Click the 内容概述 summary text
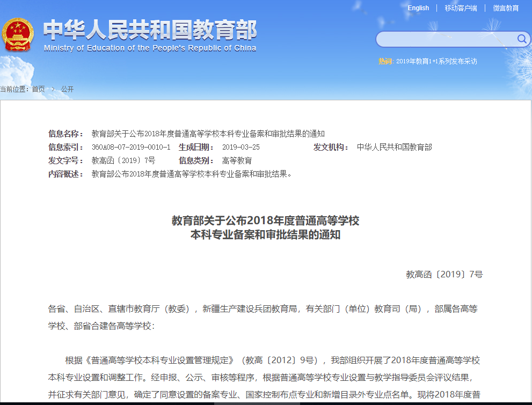 (192, 174)
